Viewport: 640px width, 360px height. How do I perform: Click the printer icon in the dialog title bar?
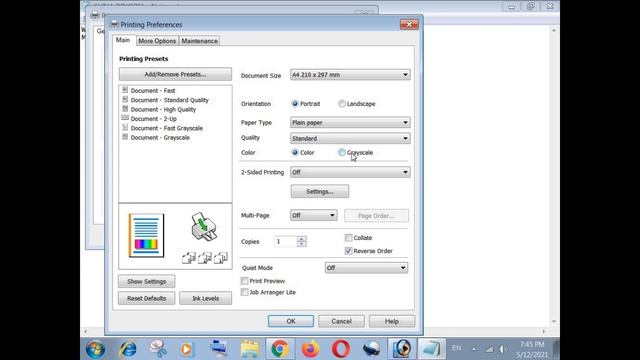pyautogui.click(x=114, y=24)
